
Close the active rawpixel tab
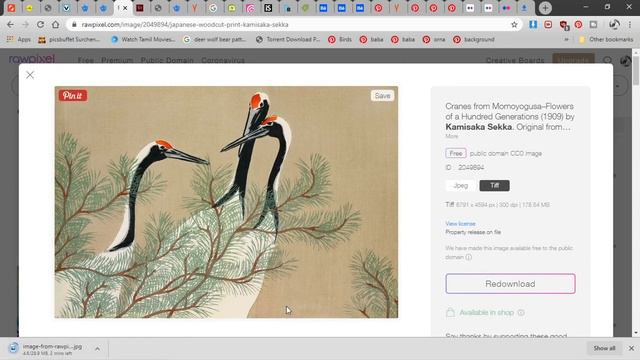click(125, 8)
